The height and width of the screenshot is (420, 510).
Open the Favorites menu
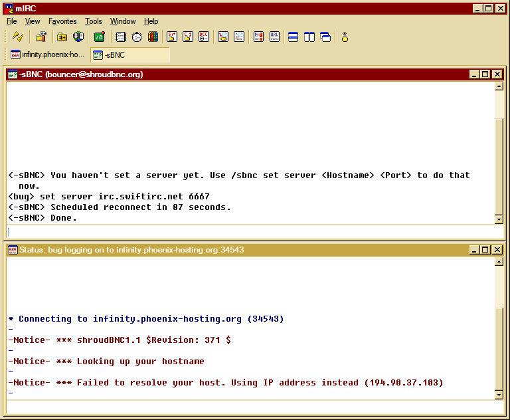tap(62, 21)
